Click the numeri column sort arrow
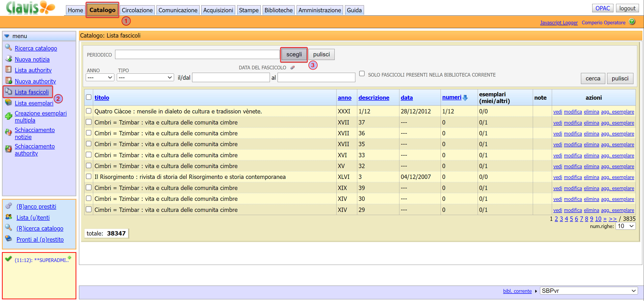The image size is (644, 301). click(465, 98)
